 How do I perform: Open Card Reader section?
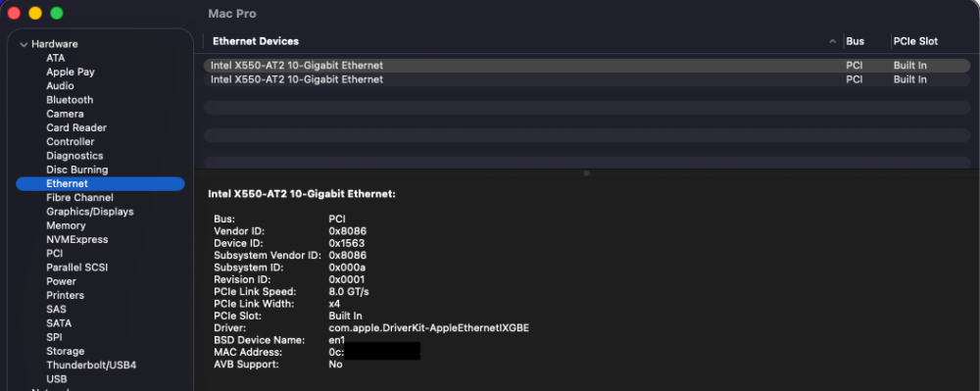pos(76,127)
